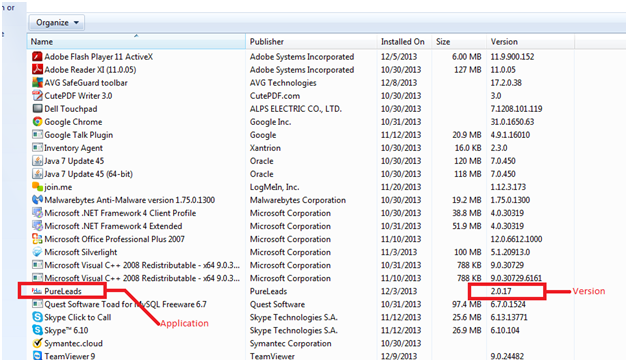Click Skype Click to Call version 6.13.13771
The image size is (628, 362).
509,317
